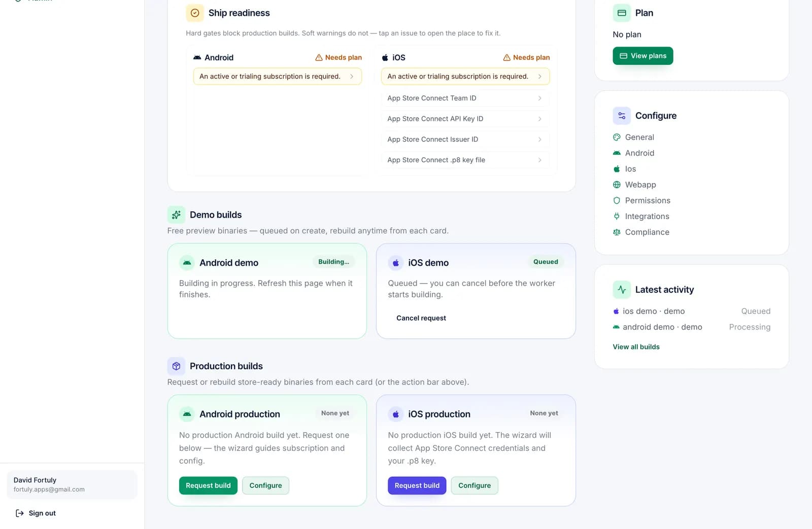Viewport: 812px width, 529px height.
Task: Click the Ship readiness checkmark icon
Action: 195,13
